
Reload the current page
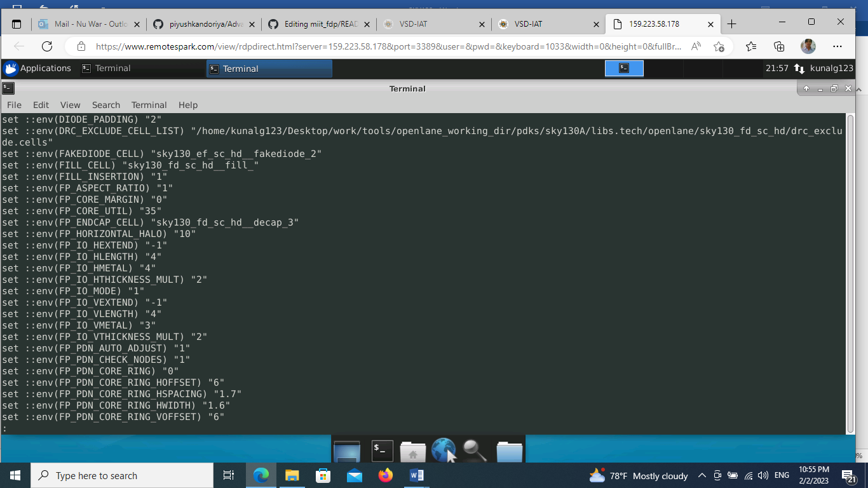click(46, 46)
